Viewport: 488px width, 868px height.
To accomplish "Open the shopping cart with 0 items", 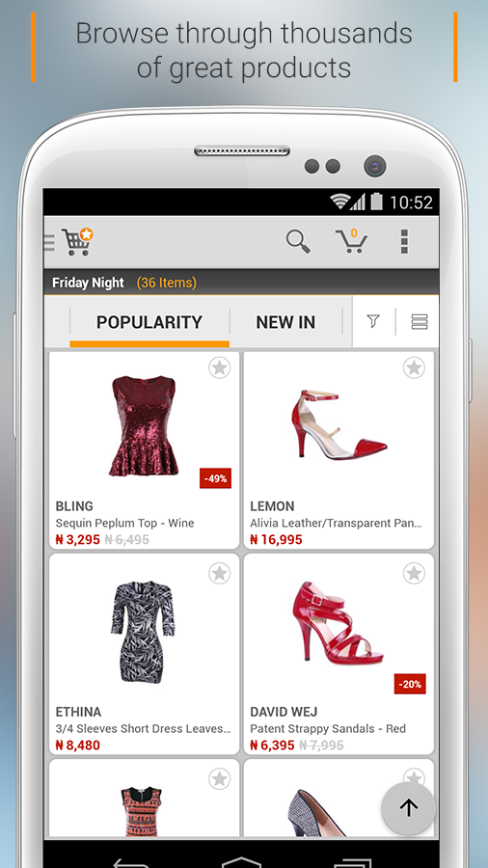I will click(x=351, y=241).
